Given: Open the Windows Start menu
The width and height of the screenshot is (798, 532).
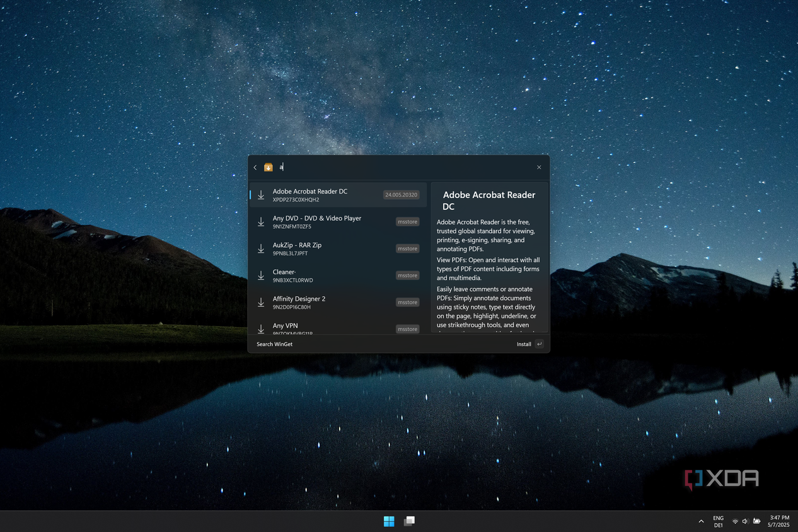Looking at the screenshot, I should [389, 521].
